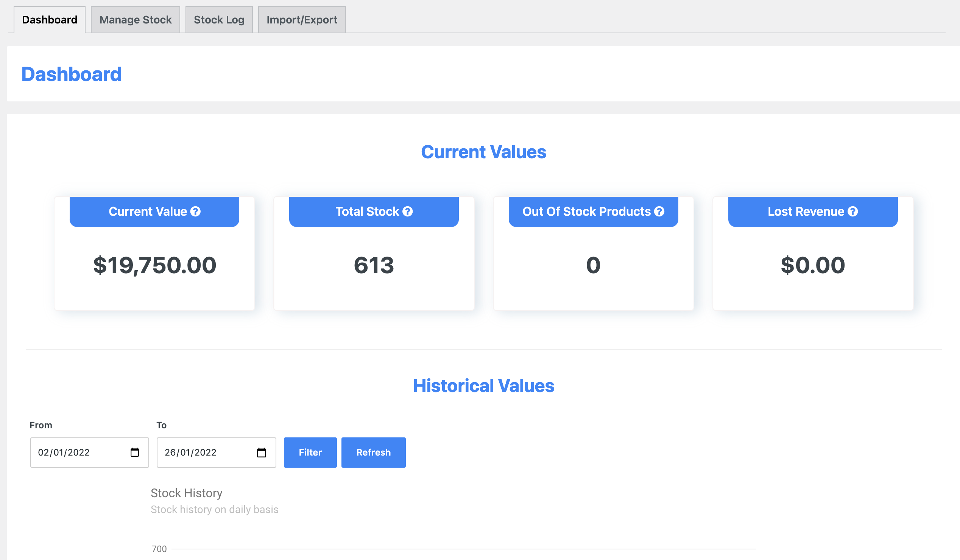Switch to the Stock Log tab

pos(219,19)
